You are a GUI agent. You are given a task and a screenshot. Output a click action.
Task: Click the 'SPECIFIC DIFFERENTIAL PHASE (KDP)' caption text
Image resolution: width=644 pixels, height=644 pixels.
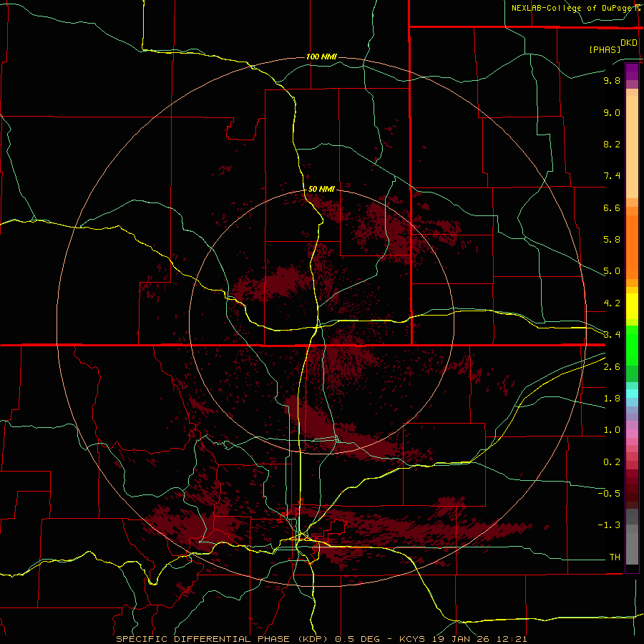pyautogui.click(x=222, y=639)
